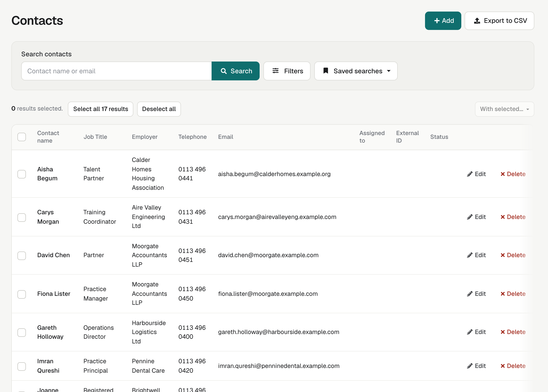Edit the David Chen contact
The height and width of the screenshot is (392, 548).
[476, 255]
